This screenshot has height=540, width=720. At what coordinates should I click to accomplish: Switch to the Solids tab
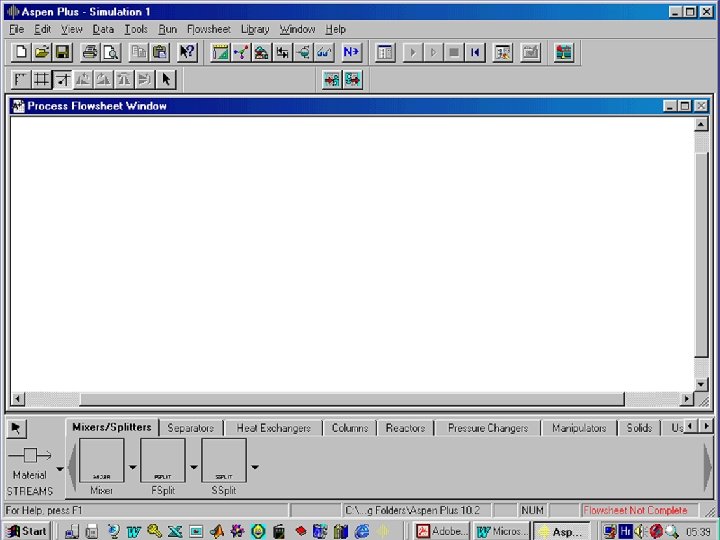coord(639,428)
